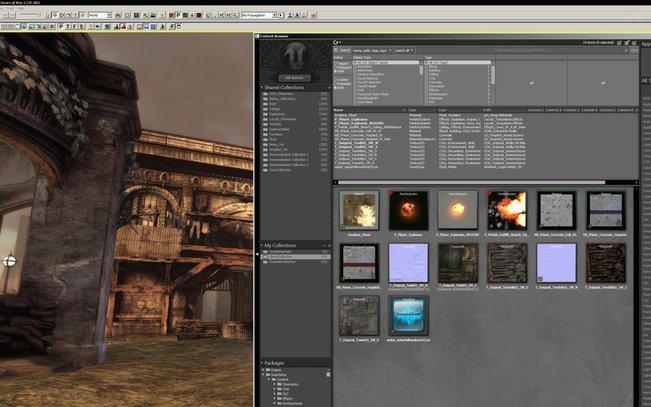Collapse the My Collections section
Screen dimensions: 651x407
(262, 245)
